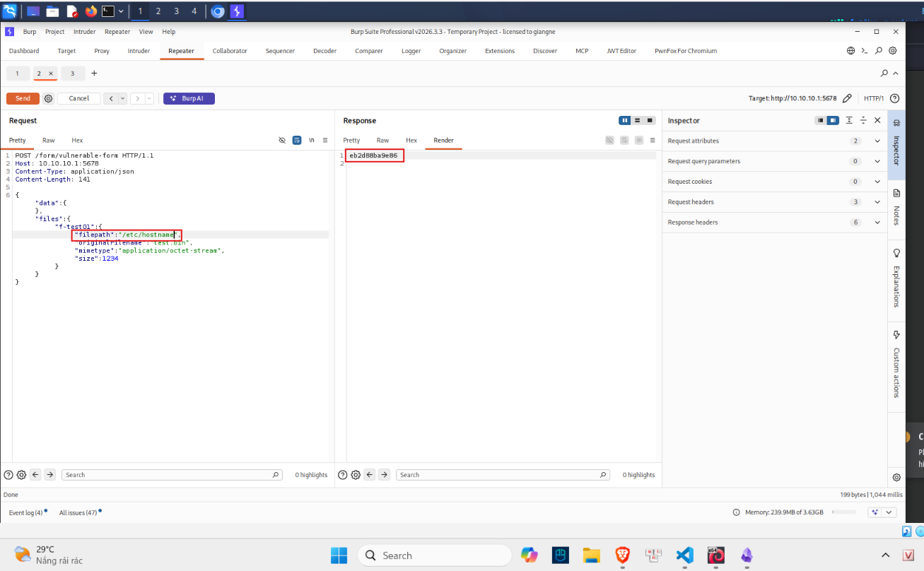Image resolution: width=924 pixels, height=571 pixels.
Task: Switch to the Proxy tab
Action: coord(102,51)
